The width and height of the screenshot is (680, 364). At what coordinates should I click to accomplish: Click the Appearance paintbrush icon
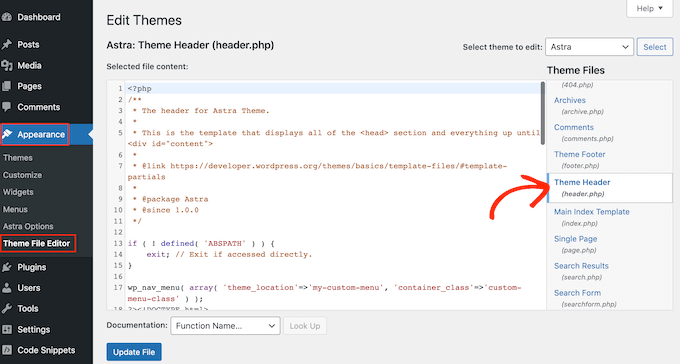coord(7,134)
